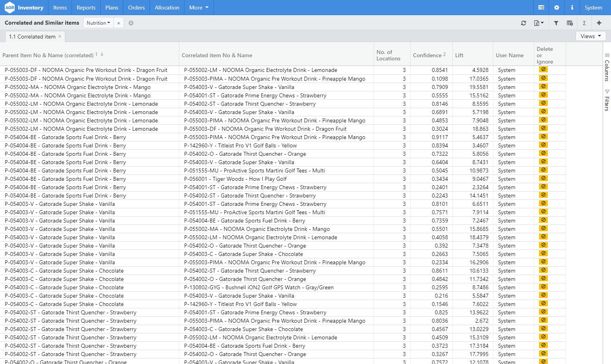Open the Views dropdown
Viewport: 611px width, 364px height.
pos(590,36)
